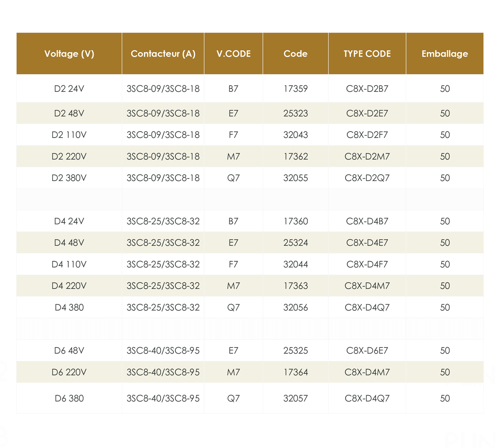Select the D4 220V voltage cell
Viewport: 495px width, 448px height.
pyautogui.click(x=69, y=286)
